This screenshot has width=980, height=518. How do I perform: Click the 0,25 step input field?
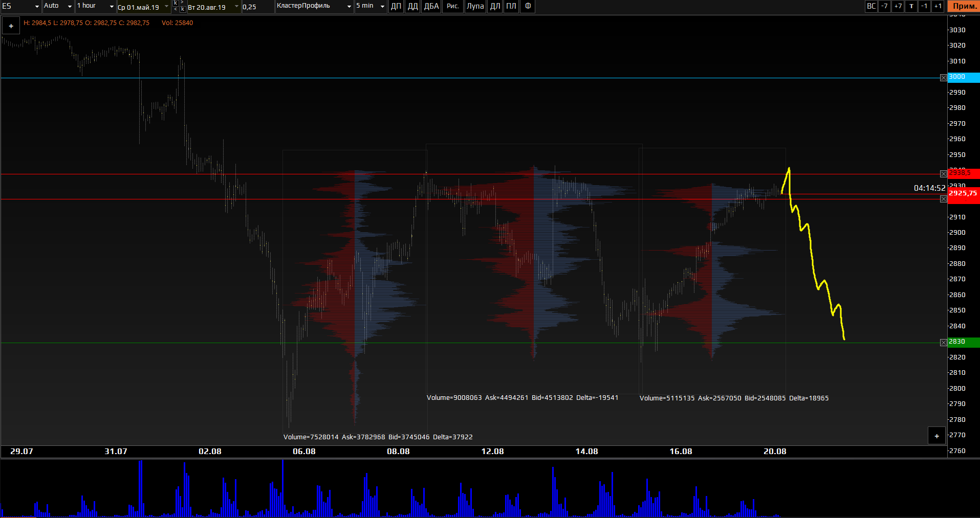click(x=257, y=7)
